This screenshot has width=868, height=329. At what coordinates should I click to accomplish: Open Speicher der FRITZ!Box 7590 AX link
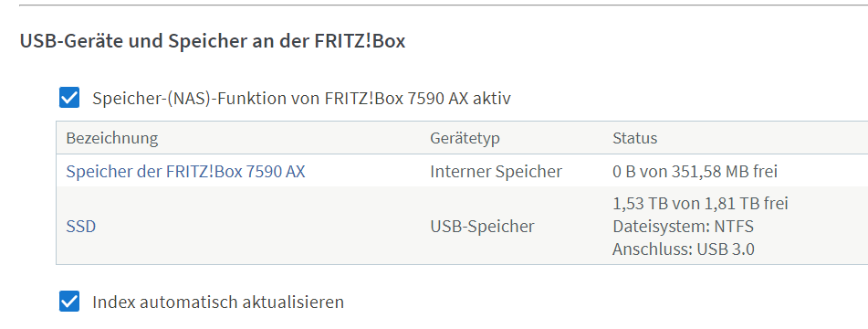(185, 172)
